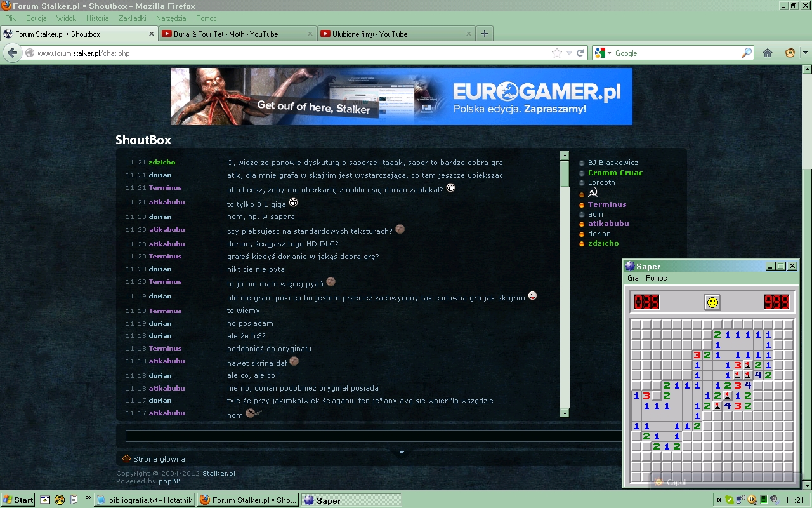Click the yellow smiley face in Saper
This screenshot has height=508, width=812.
tap(712, 302)
